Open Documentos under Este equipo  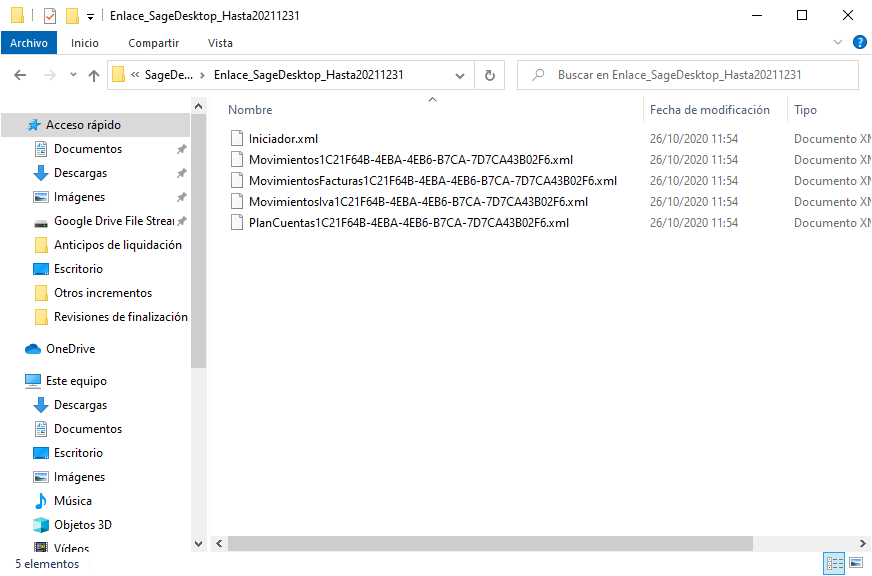[x=88, y=429]
